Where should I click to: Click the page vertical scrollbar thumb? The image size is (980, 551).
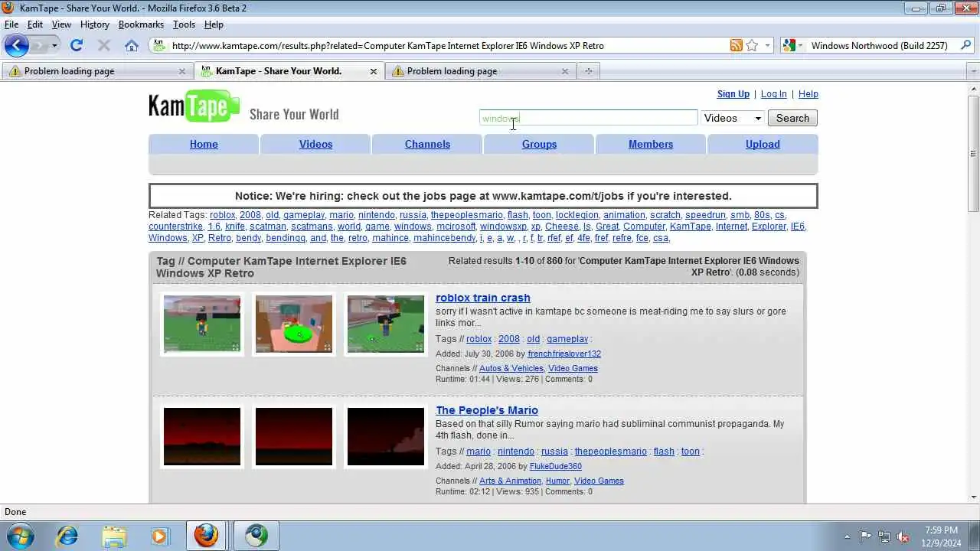pyautogui.click(x=974, y=153)
